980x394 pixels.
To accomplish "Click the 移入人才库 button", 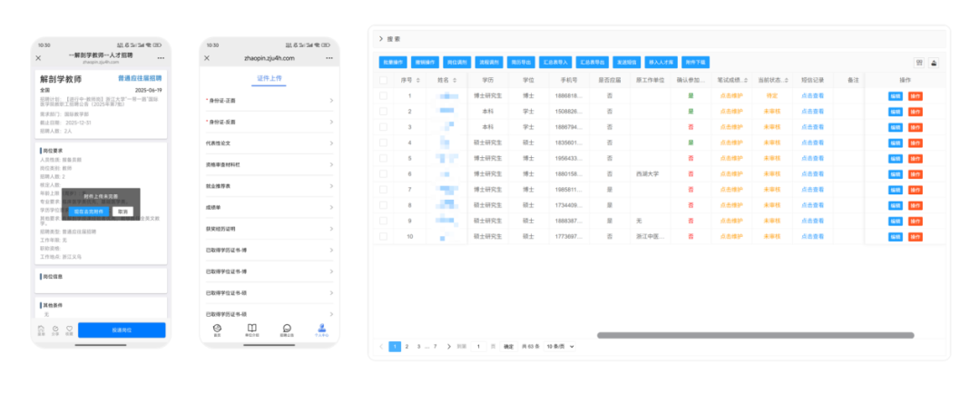I will pos(661,63).
